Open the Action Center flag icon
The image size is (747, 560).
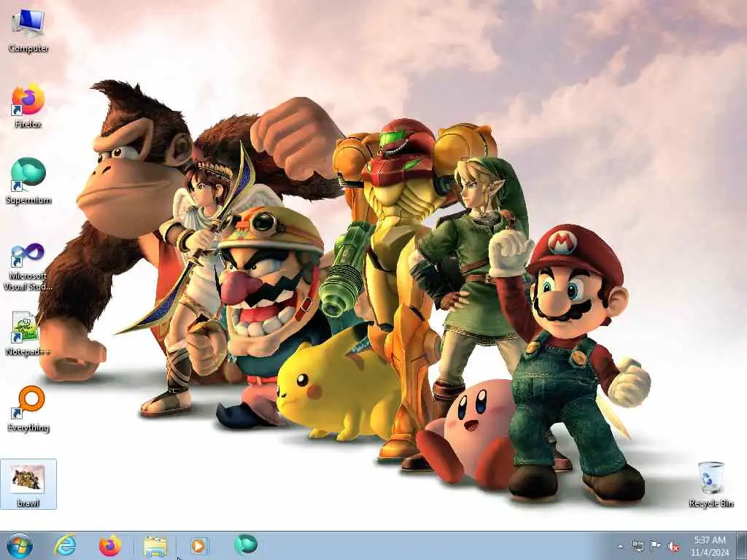click(656, 547)
